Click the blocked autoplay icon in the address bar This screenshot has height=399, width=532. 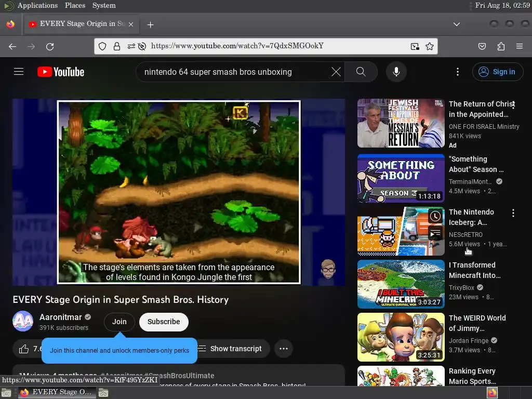point(142,46)
